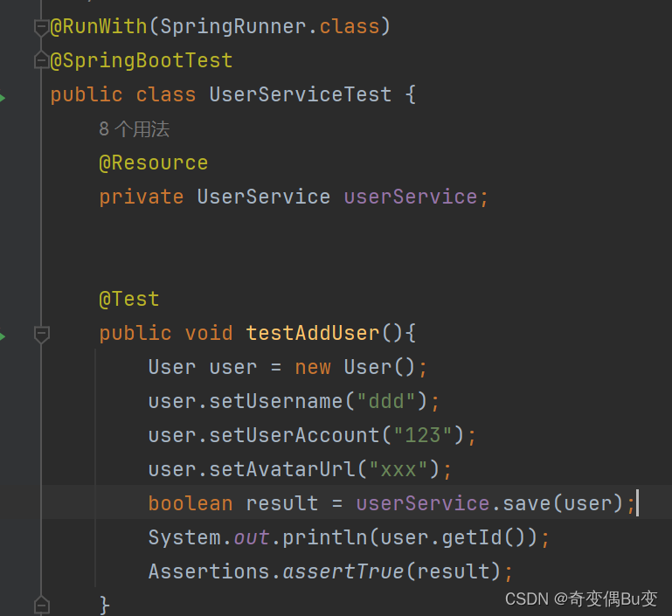This screenshot has width=672, height=616.
Task: Click the save method call on userService
Action: [x=526, y=503]
